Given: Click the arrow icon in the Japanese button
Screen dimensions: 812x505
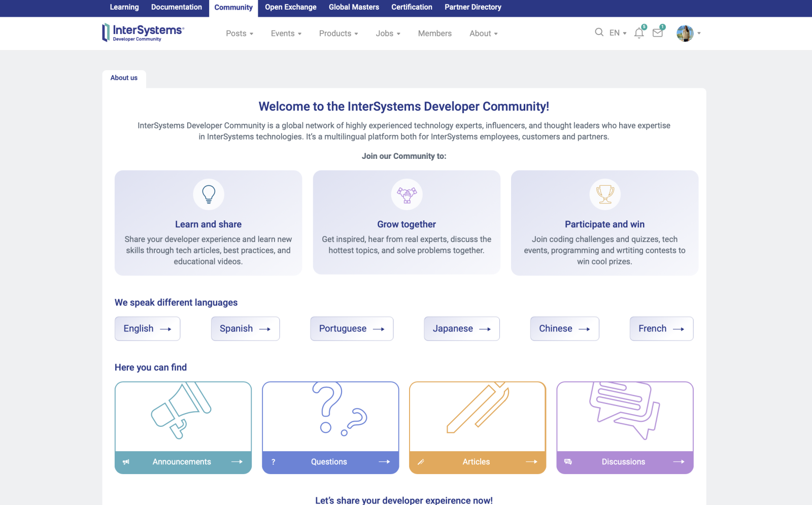Looking at the screenshot, I should click(485, 329).
